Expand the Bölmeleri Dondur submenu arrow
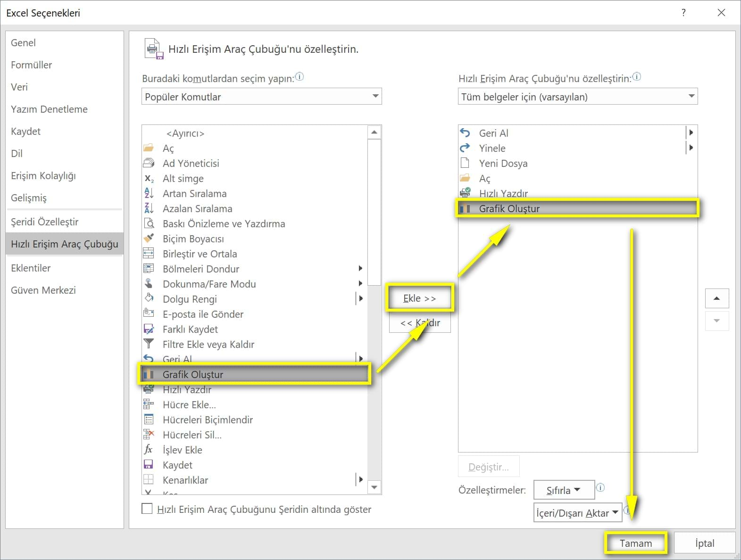The image size is (741, 560). point(360,268)
